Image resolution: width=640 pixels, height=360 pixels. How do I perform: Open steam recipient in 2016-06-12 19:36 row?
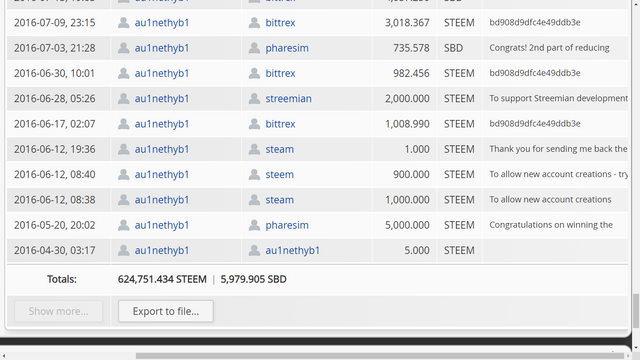pos(280,149)
